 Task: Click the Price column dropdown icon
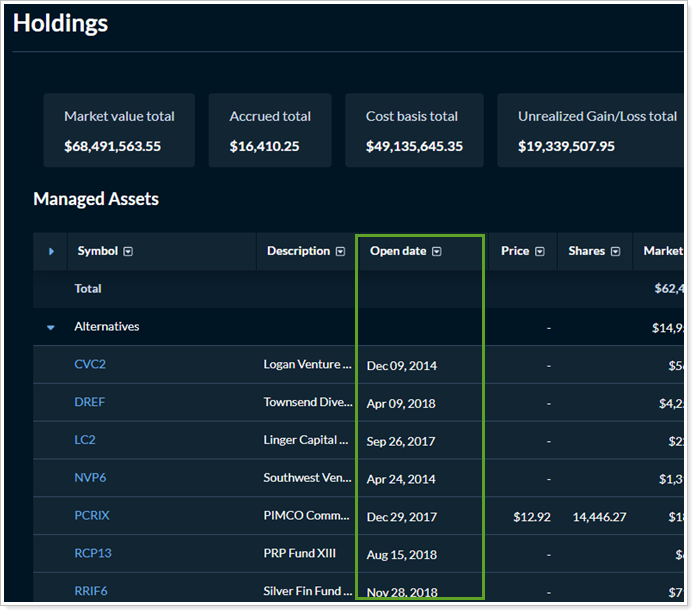540,252
